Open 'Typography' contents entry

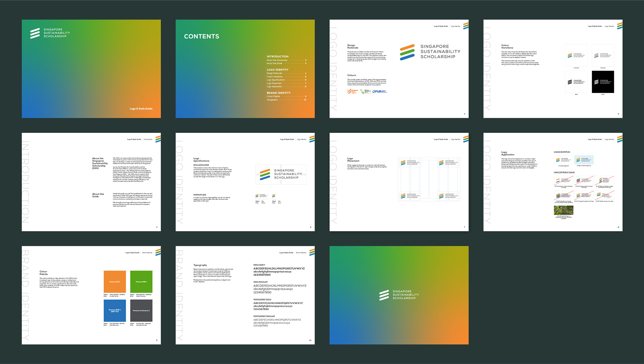(286, 100)
